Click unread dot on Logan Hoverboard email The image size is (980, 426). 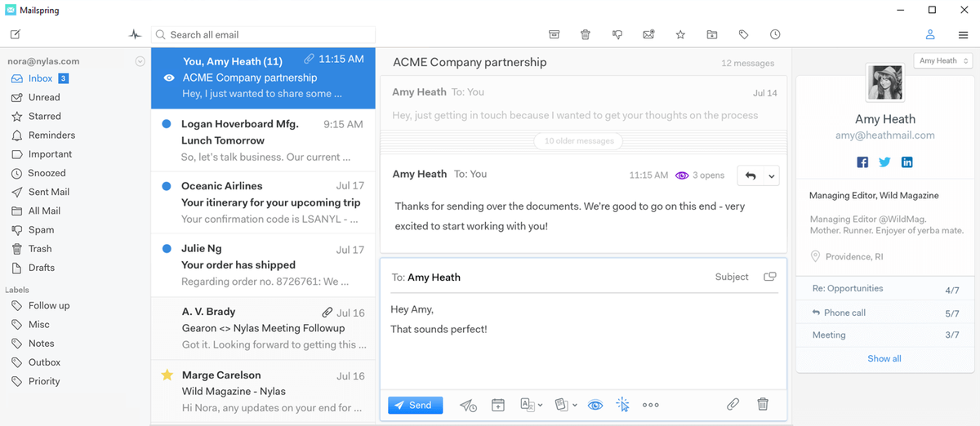167,124
